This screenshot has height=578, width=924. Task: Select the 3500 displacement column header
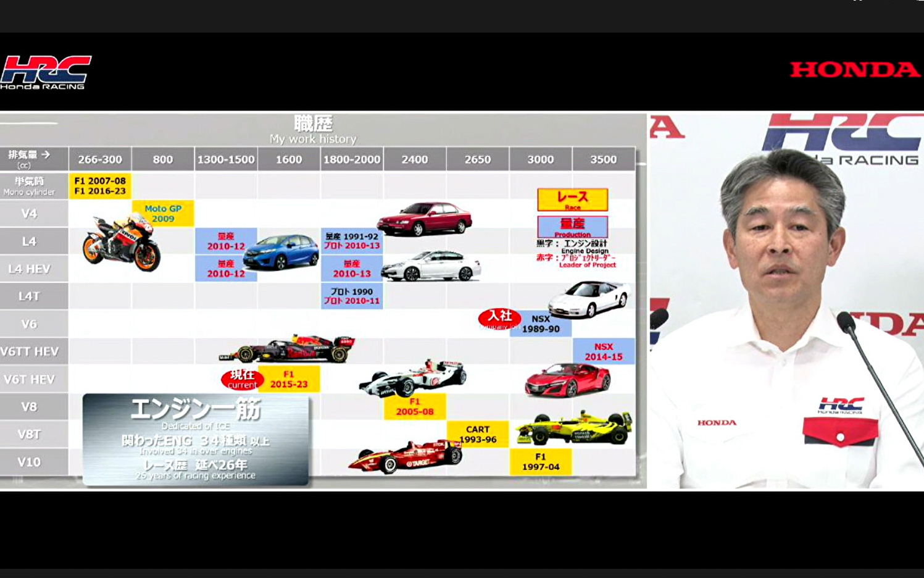tap(604, 159)
